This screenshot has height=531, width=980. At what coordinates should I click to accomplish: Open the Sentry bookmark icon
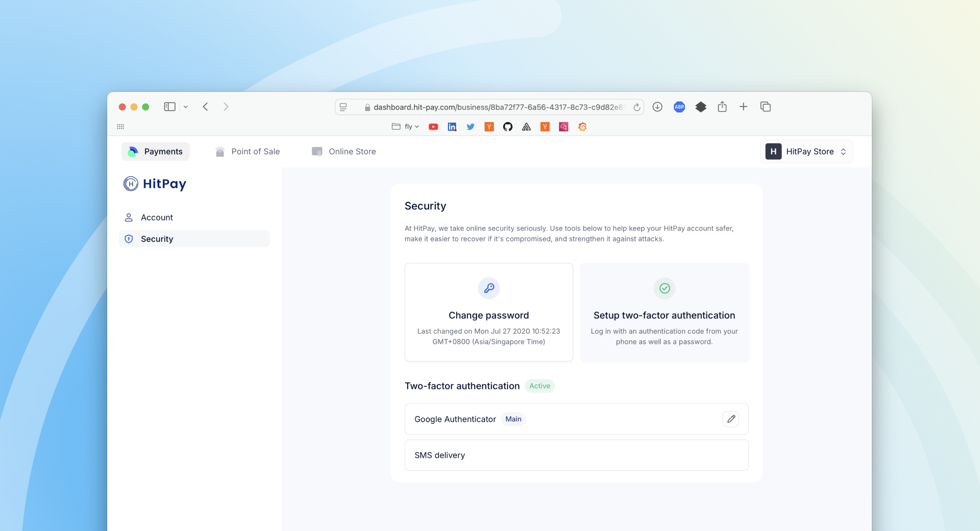tap(526, 127)
